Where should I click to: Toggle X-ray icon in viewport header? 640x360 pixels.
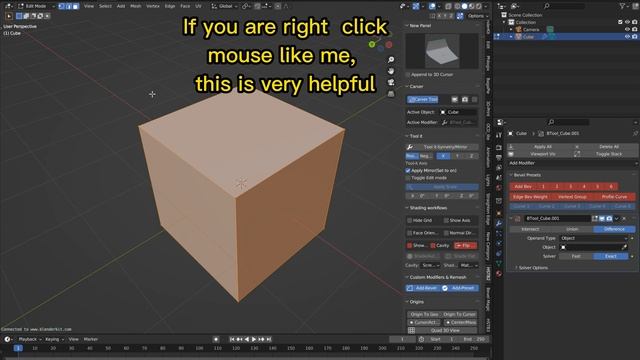[448, 6]
